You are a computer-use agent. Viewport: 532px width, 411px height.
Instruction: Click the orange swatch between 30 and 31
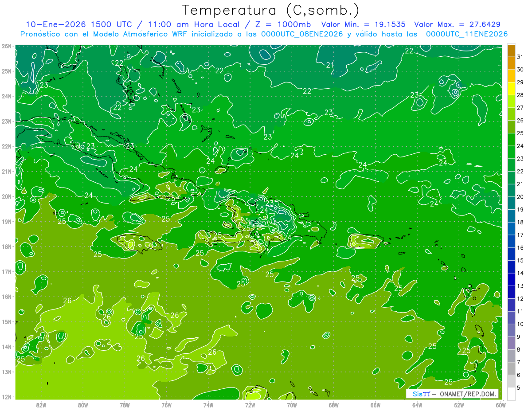point(511,63)
